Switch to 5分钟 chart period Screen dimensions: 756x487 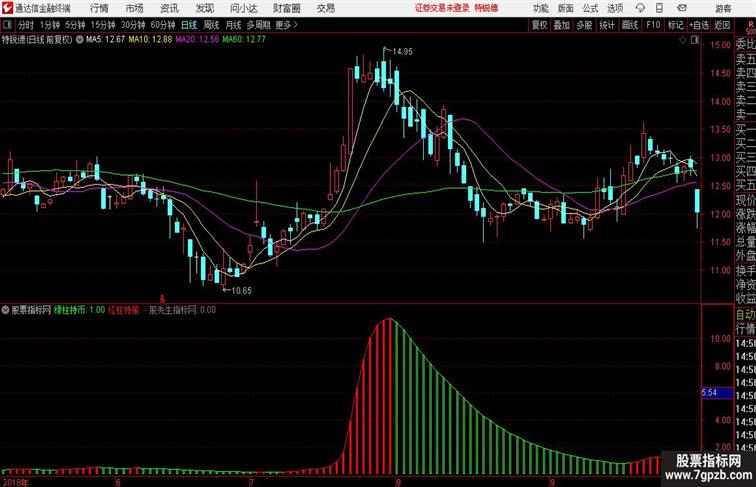tap(75, 25)
